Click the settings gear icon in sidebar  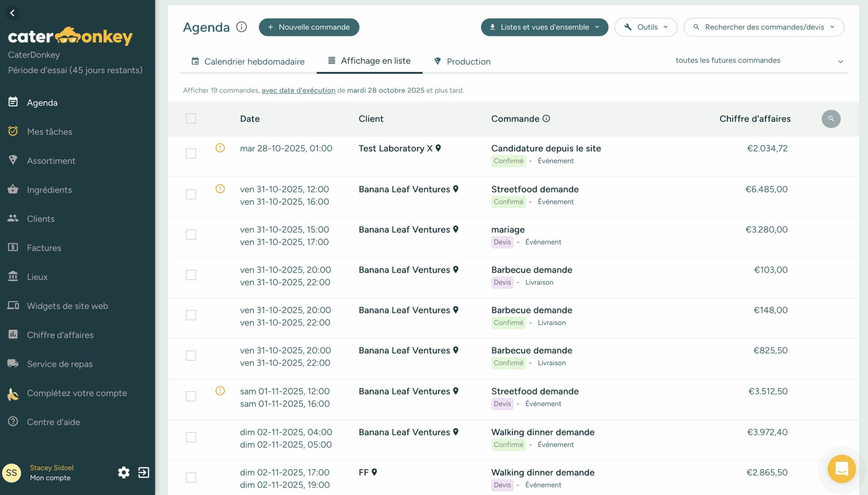(123, 472)
